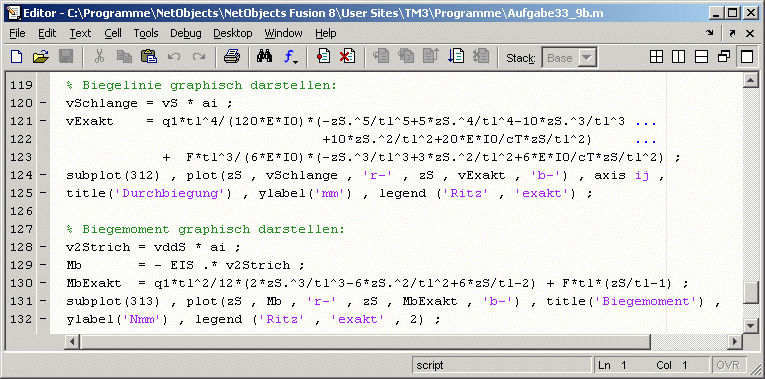Select the float documents layout icon
Screen dimensions: 765x379
(724, 57)
